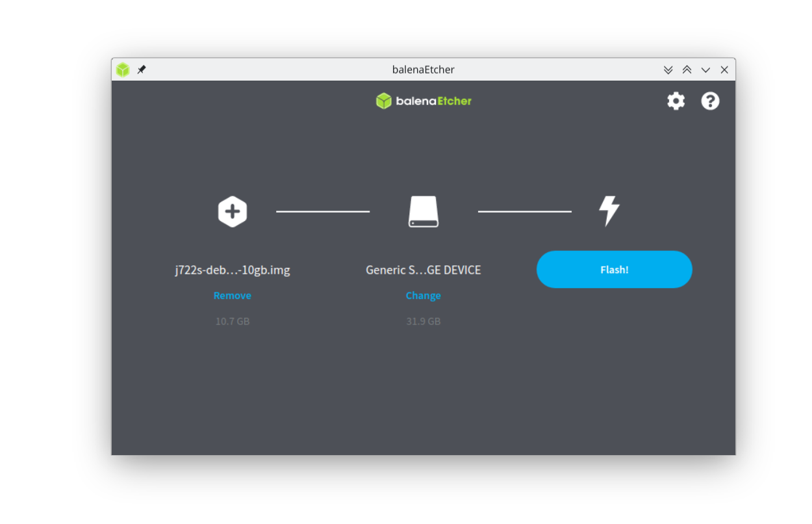Remove the selected image file

[x=232, y=295]
